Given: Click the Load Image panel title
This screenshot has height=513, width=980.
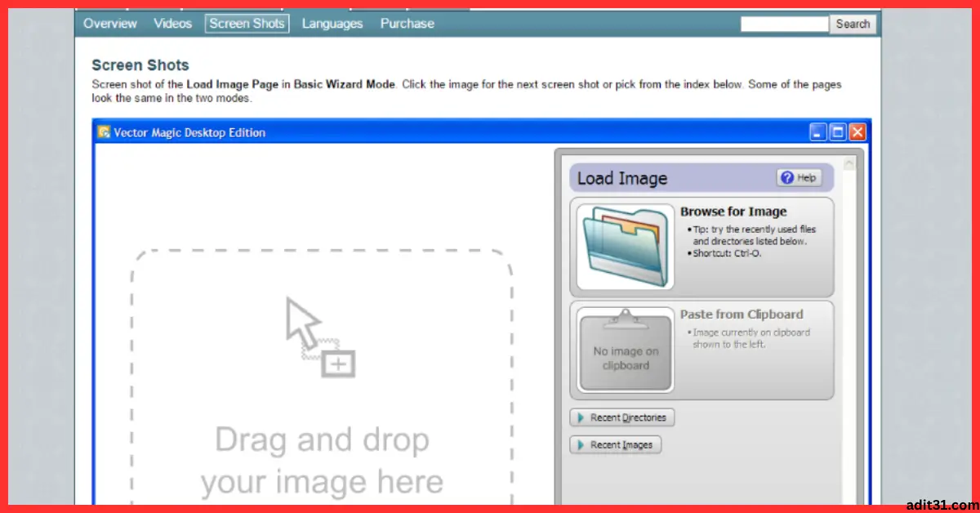Looking at the screenshot, I should [x=622, y=178].
